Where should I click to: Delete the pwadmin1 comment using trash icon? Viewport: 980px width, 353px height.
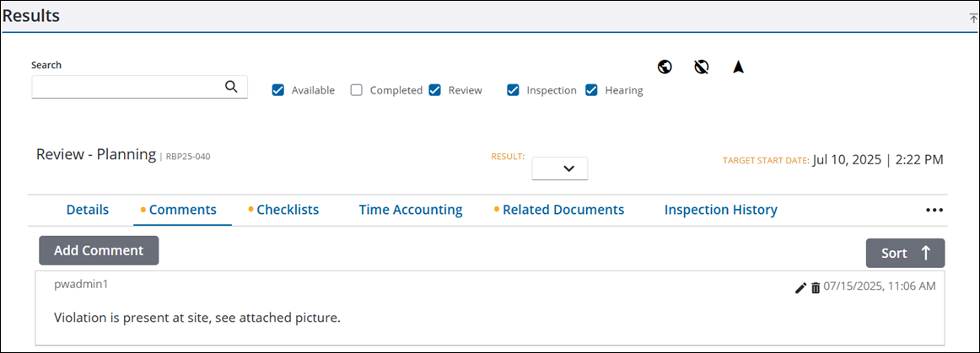816,288
